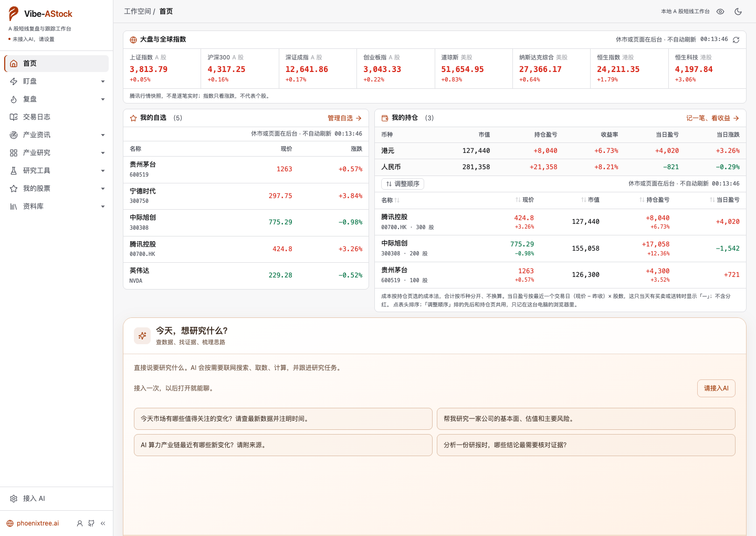Click the Vibe-AStock flame logo
This screenshot has height=536, width=756.
tap(14, 14)
